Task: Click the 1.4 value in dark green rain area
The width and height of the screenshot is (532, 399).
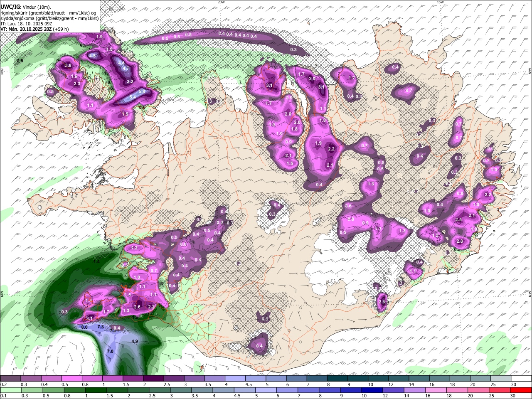Action: point(96,261)
